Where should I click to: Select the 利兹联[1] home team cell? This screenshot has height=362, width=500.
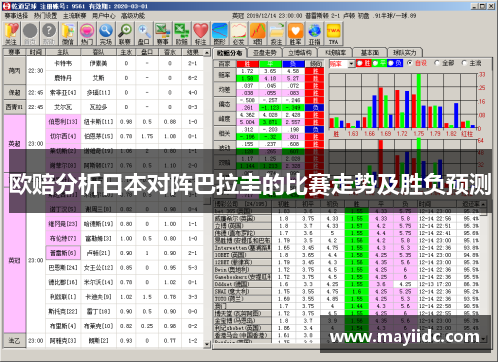coord(63,297)
